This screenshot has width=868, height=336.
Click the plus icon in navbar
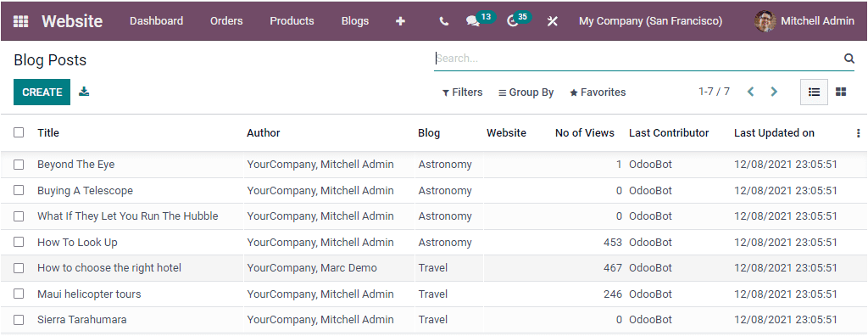pyautogui.click(x=400, y=21)
